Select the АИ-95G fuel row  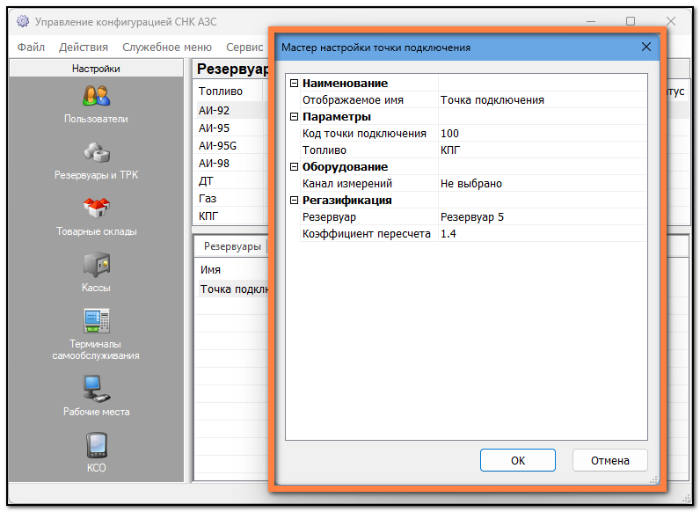click(231, 146)
